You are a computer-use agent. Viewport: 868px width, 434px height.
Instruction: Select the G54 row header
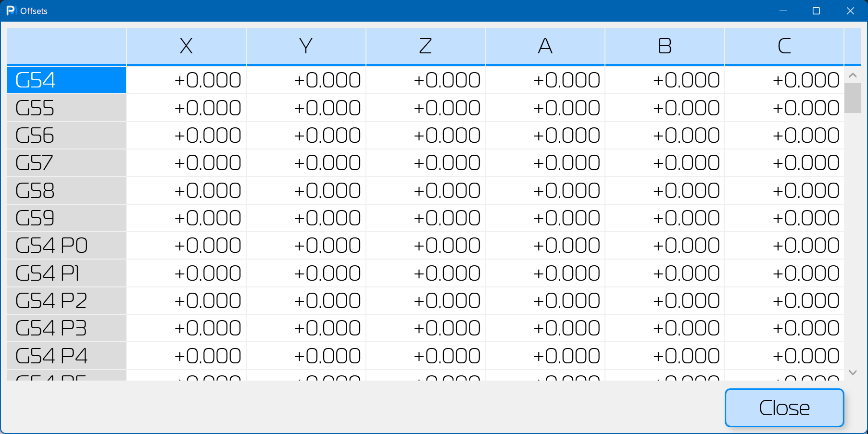66,80
